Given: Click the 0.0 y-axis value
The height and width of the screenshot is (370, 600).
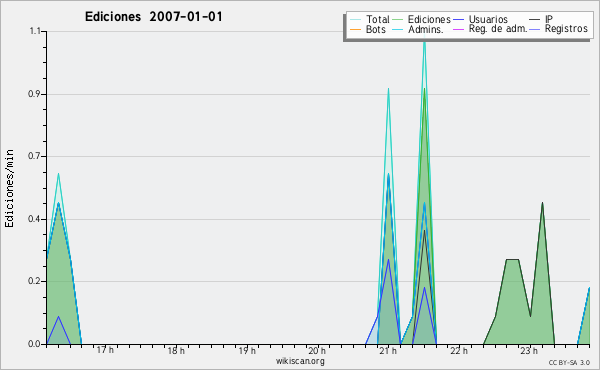Looking at the screenshot, I should 34,344.
